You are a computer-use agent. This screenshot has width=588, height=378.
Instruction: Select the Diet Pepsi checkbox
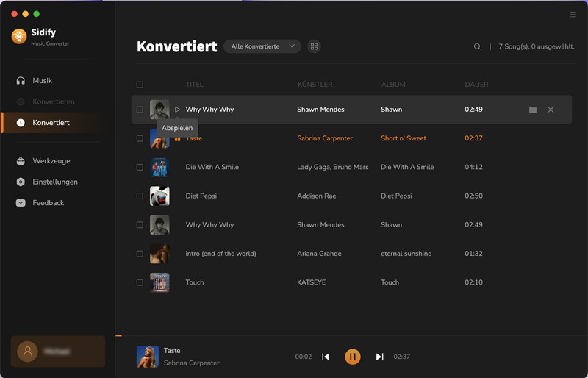click(140, 196)
